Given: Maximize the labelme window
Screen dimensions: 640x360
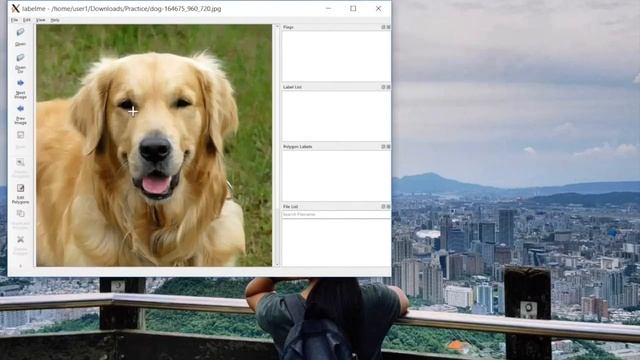Looking at the screenshot, I should [353, 9].
